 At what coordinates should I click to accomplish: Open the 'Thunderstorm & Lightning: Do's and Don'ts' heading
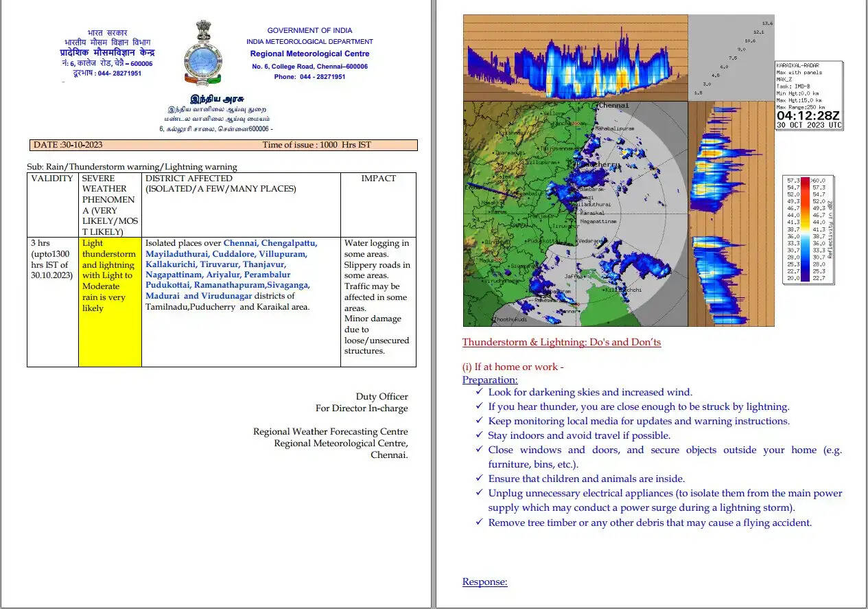pyautogui.click(x=561, y=342)
